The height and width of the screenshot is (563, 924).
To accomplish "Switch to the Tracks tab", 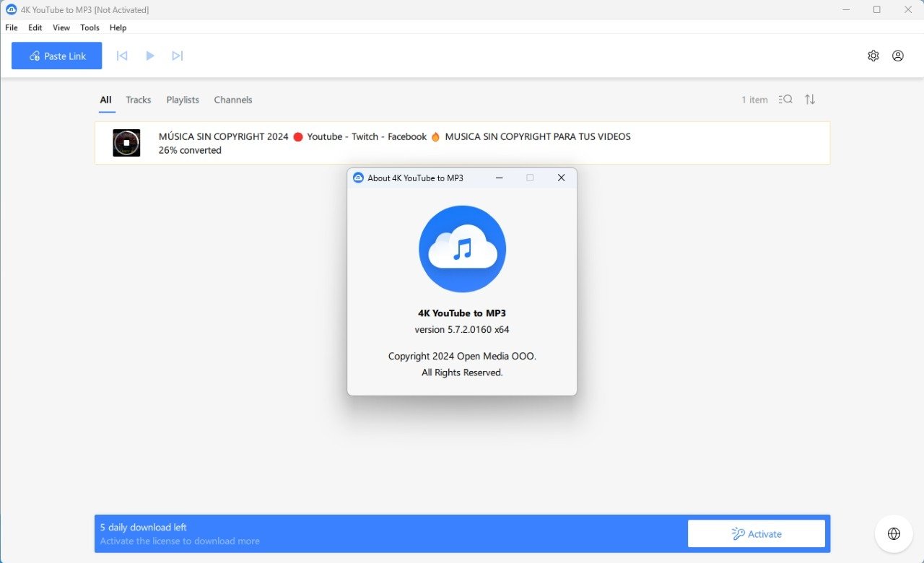I will click(139, 100).
